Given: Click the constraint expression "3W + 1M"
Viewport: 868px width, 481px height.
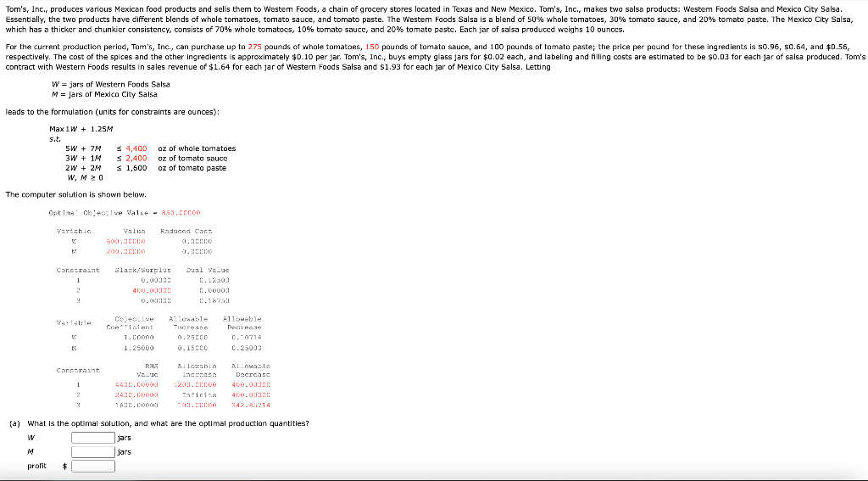Looking at the screenshot, I should coord(83,159).
